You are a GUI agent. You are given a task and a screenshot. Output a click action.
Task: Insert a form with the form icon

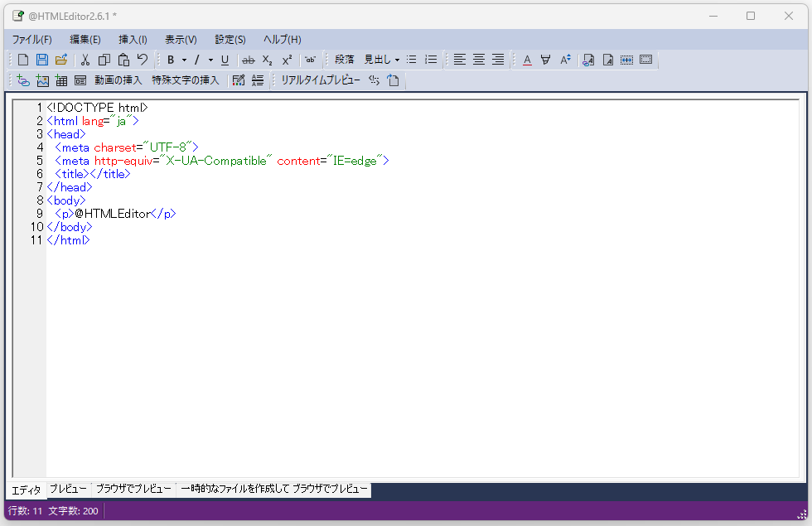point(80,80)
